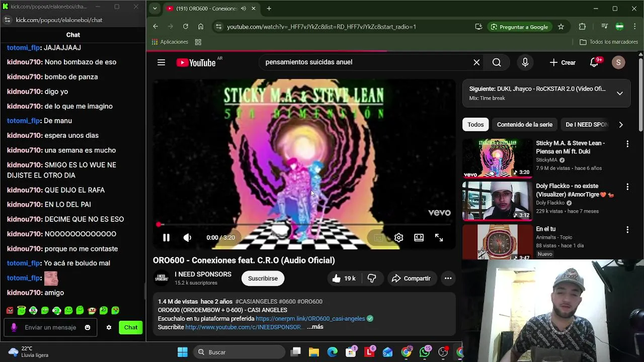Open Aplicaciones bookmarks shortcut
The height and width of the screenshot is (362, 644).
[x=170, y=42]
